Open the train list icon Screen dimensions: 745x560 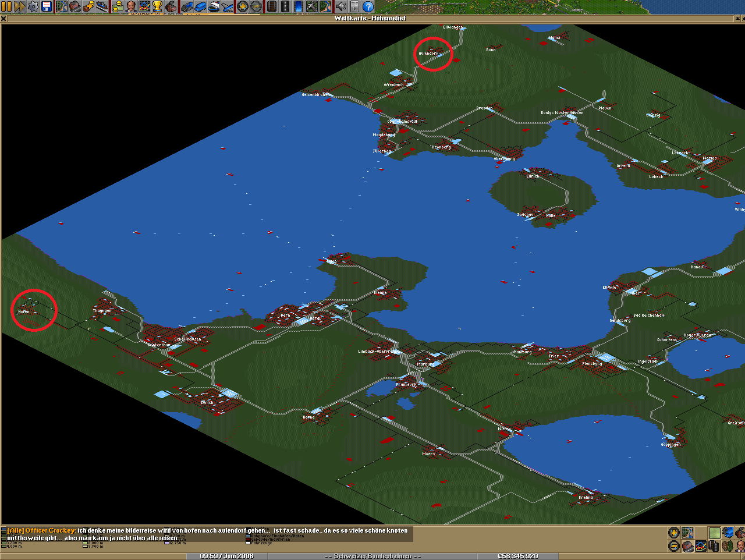(187, 6)
